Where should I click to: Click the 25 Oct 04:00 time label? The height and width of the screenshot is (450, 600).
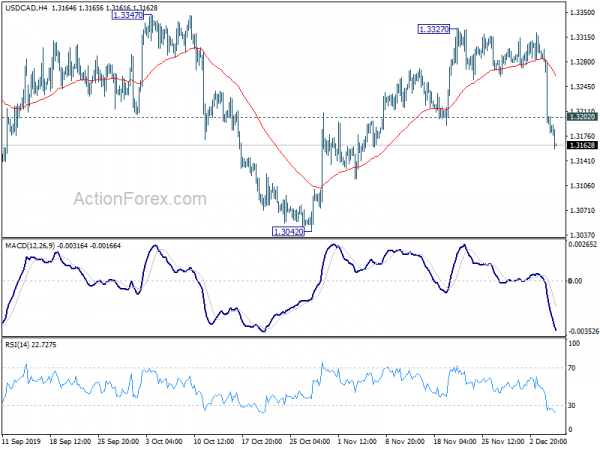pyautogui.click(x=310, y=441)
